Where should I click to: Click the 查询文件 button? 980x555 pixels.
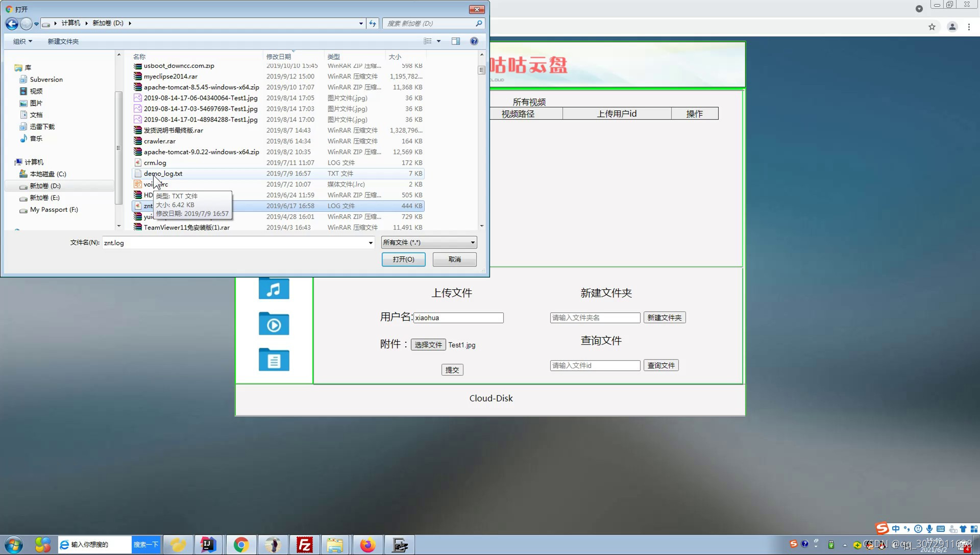click(x=661, y=365)
